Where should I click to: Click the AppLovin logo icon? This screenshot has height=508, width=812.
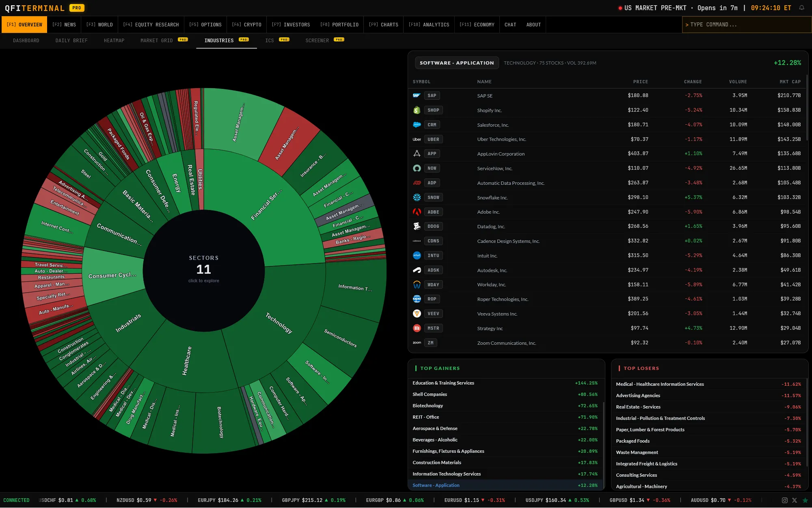417,153
